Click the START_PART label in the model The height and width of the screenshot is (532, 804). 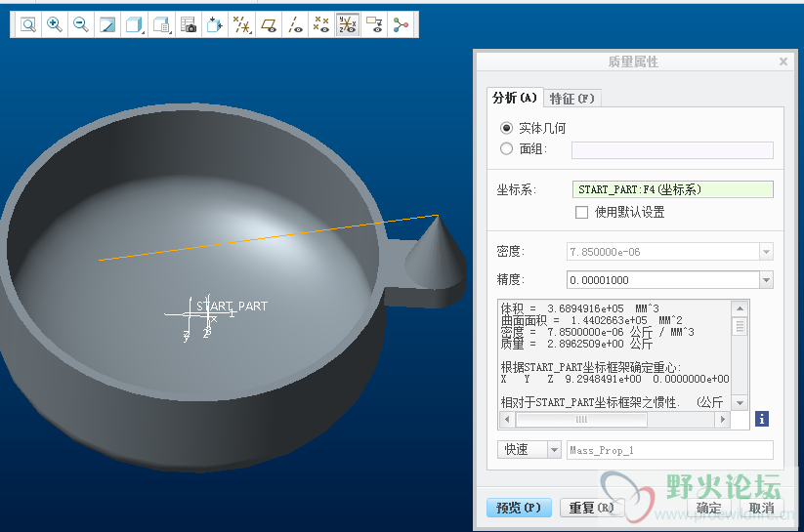[232, 306]
